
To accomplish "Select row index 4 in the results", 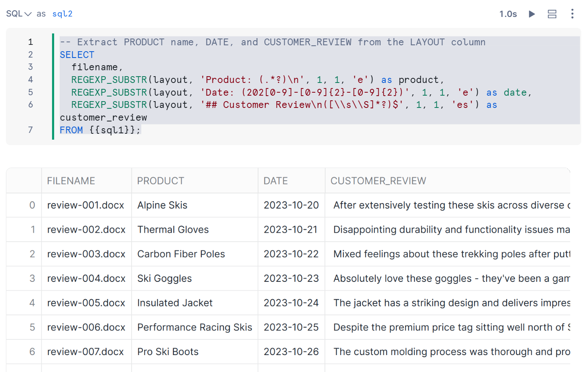I will (x=32, y=303).
